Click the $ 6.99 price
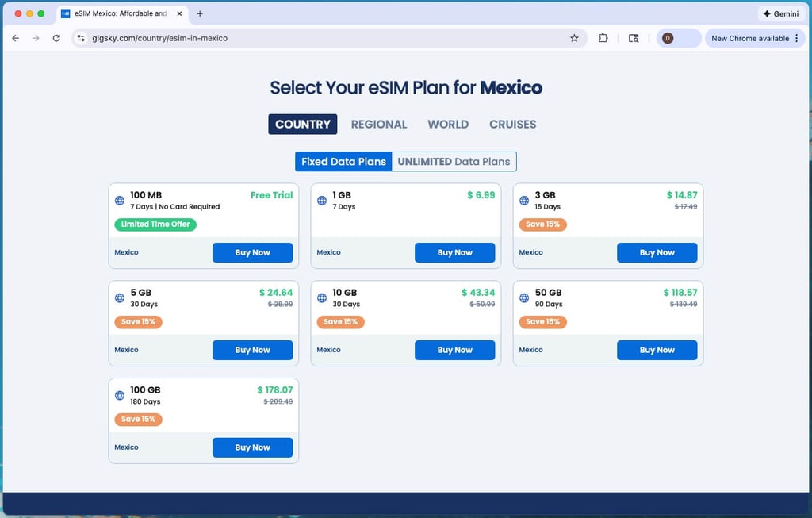Screen dimensions: 812x518 (x=481, y=195)
